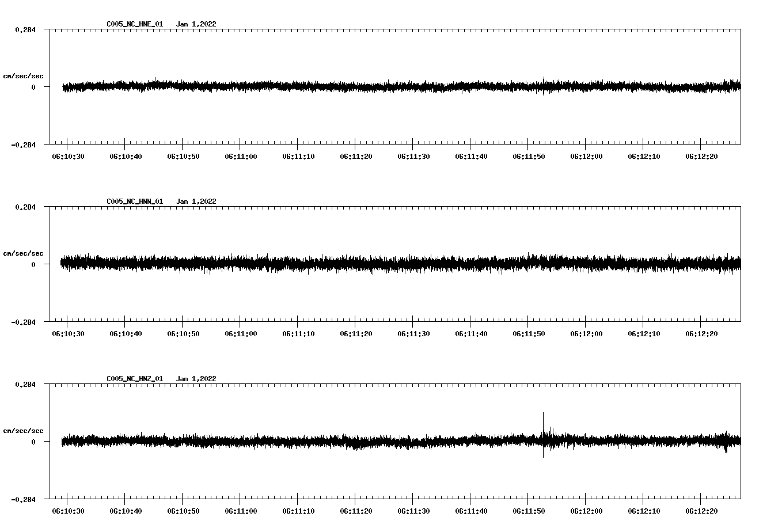Viewport: 782px width, 532px height.
Task: Click the 06:11:40 time label under HNZ plot
Action: coord(471,511)
